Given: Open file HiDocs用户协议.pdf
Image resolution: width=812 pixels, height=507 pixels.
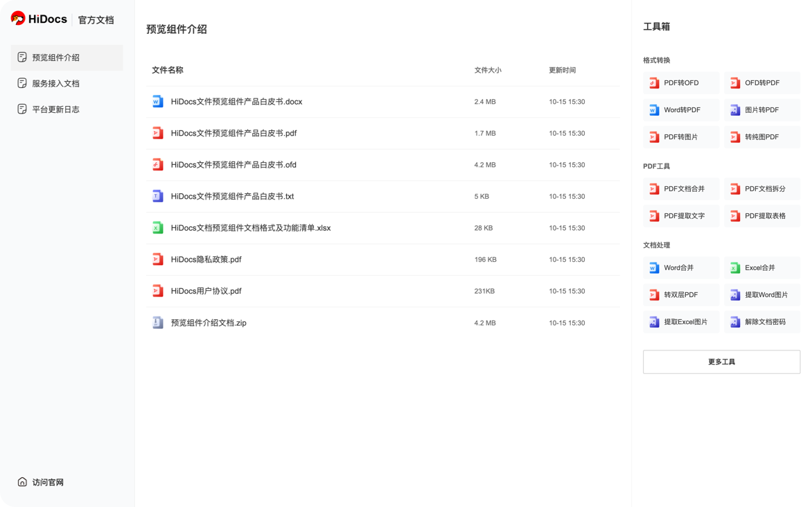Looking at the screenshot, I should (206, 291).
